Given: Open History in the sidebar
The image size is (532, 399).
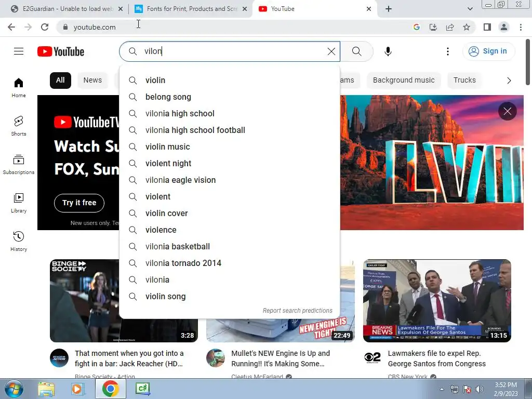Looking at the screenshot, I should (19, 241).
